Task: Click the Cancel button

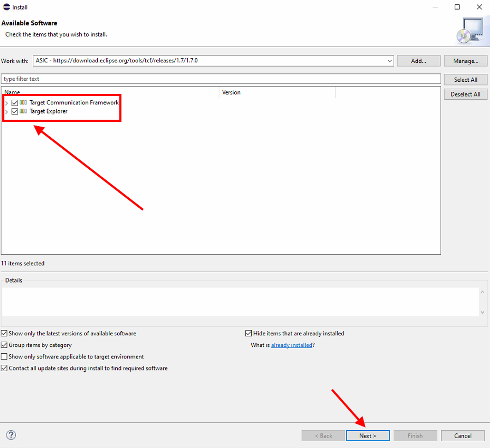Action: 463,436
